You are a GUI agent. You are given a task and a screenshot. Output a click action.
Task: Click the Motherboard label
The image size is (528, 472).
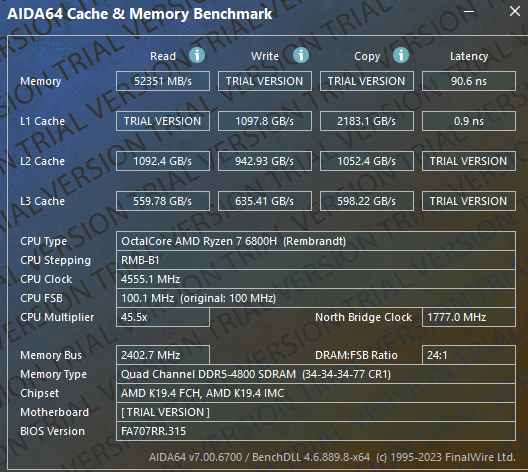click(55, 412)
